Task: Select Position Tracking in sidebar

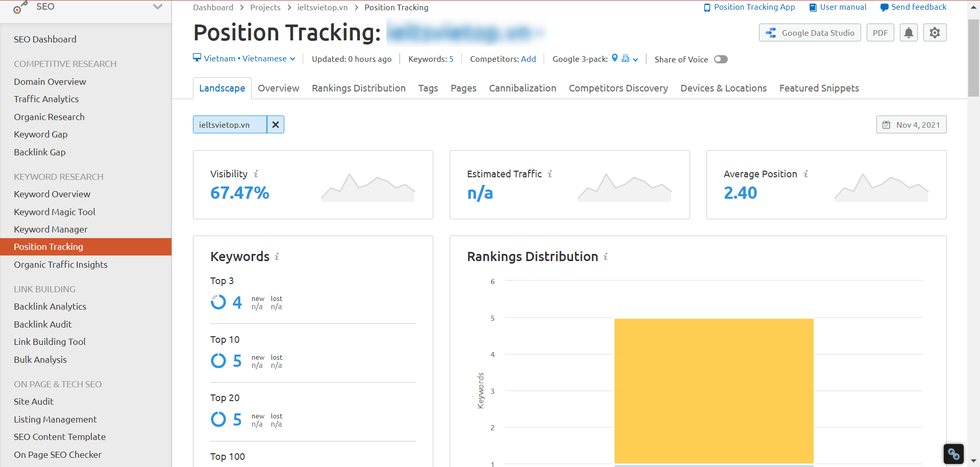Action: (86, 247)
